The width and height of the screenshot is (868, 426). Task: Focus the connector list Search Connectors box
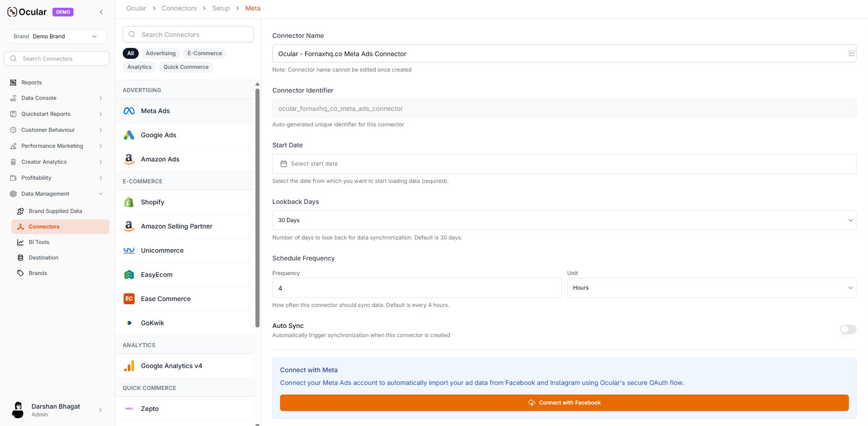[188, 34]
